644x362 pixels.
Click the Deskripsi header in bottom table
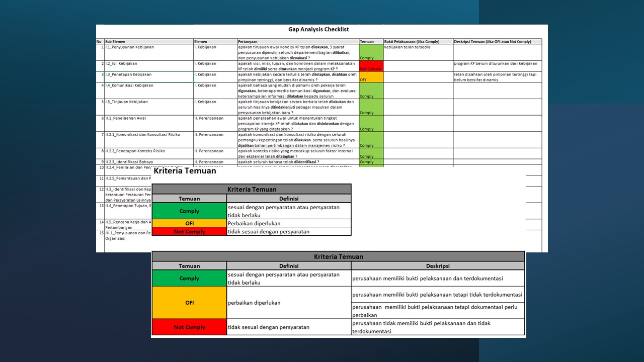437,266
